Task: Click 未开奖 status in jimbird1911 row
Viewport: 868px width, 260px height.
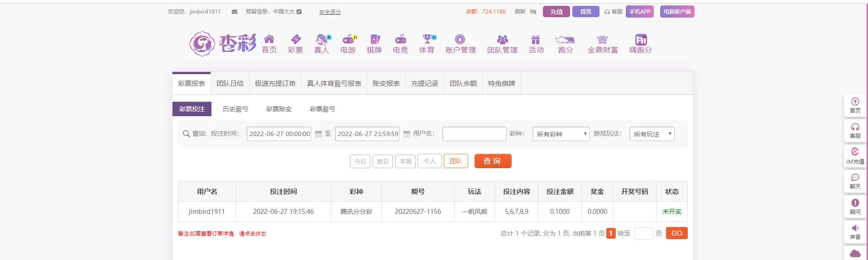Action: point(671,212)
